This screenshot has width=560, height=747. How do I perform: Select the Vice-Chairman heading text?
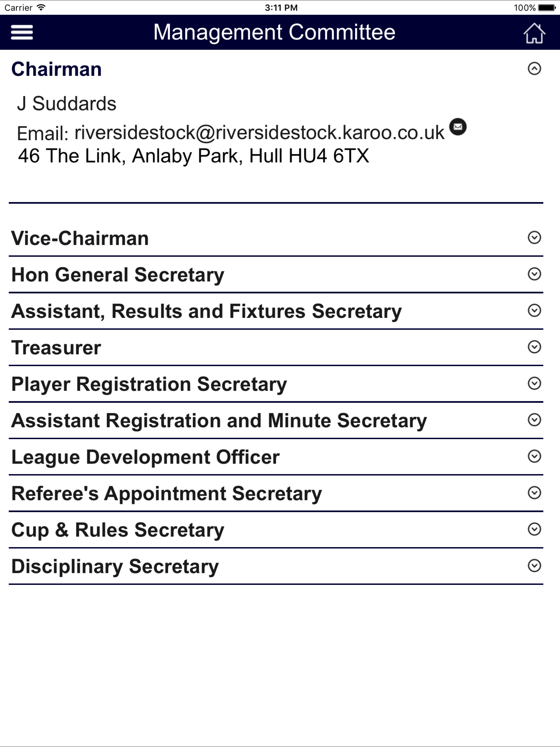(80, 238)
